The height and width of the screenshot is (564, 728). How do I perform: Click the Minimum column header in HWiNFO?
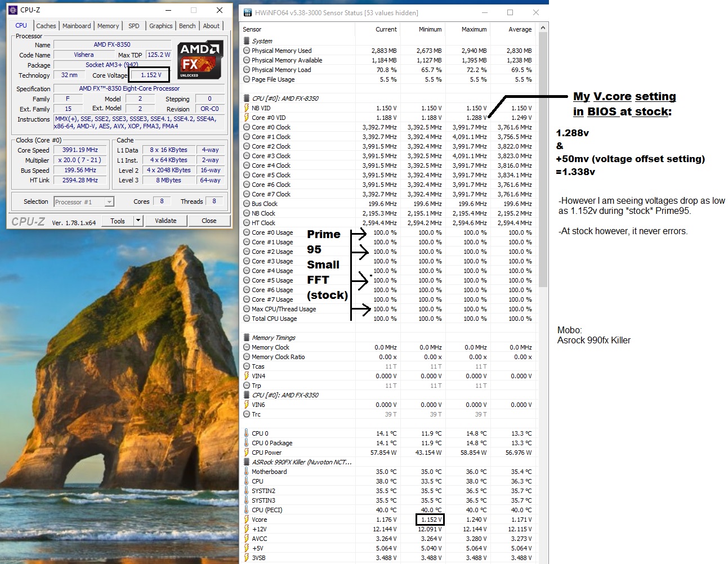422,29
